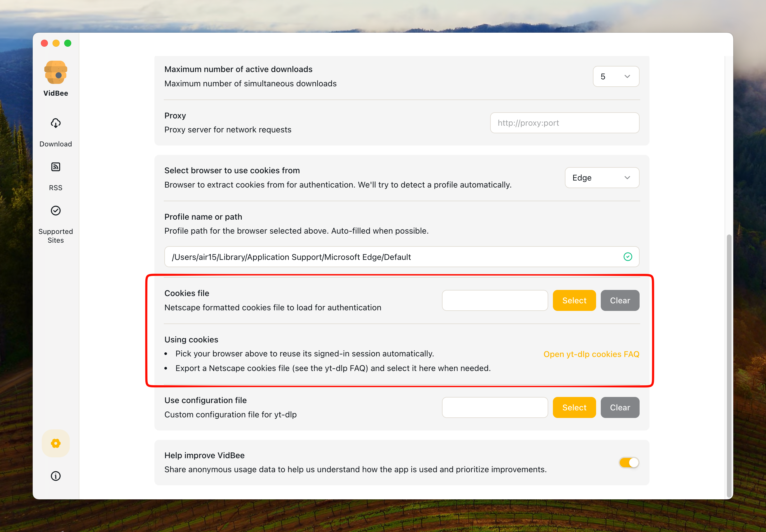Open Settings via the yellow gear icon
This screenshot has width=766, height=532.
tap(55, 443)
